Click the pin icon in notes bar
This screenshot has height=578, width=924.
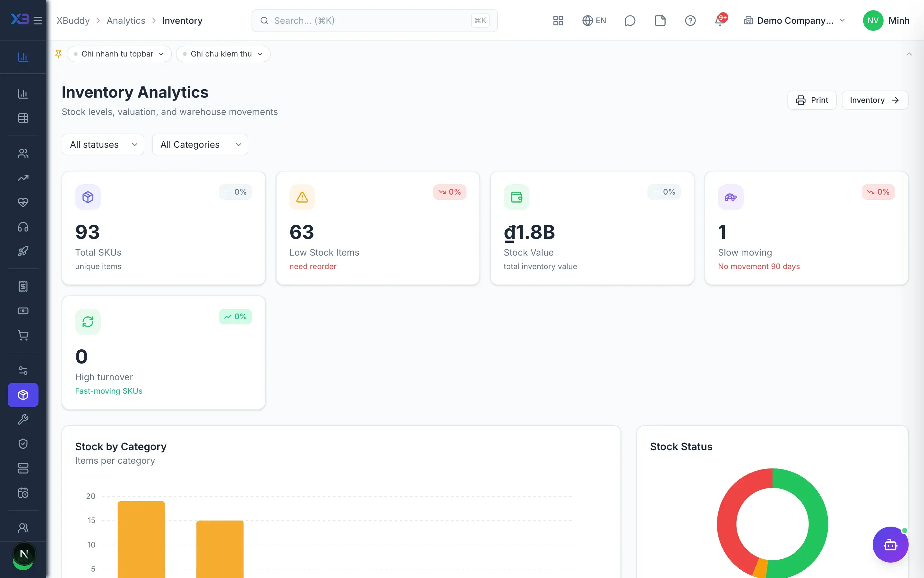58,54
